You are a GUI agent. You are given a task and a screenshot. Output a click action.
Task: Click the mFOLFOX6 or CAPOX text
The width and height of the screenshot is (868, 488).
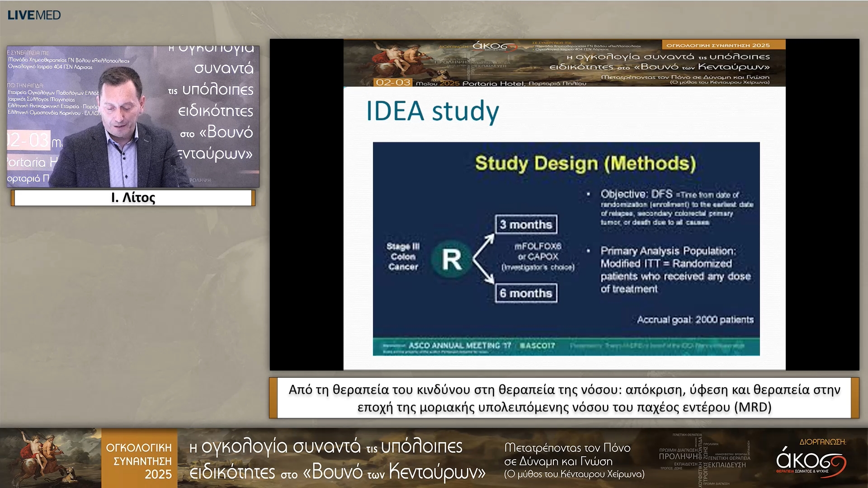(x=538, y=252)
